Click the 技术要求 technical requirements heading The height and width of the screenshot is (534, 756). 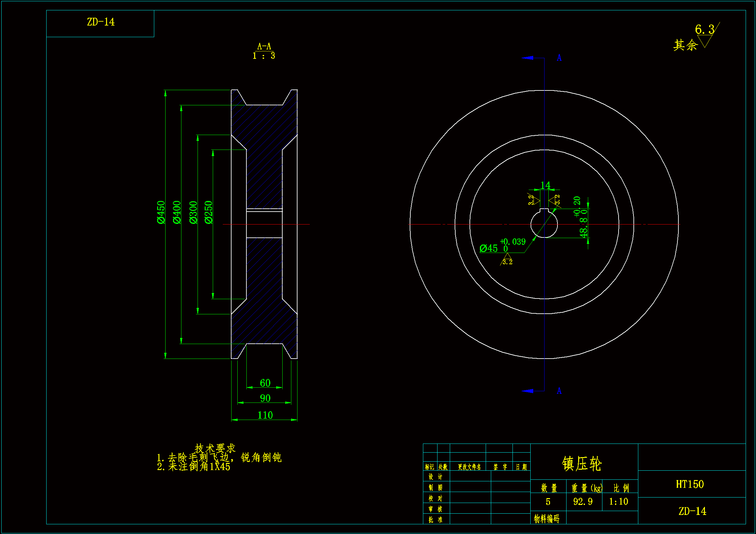point(215,448)
